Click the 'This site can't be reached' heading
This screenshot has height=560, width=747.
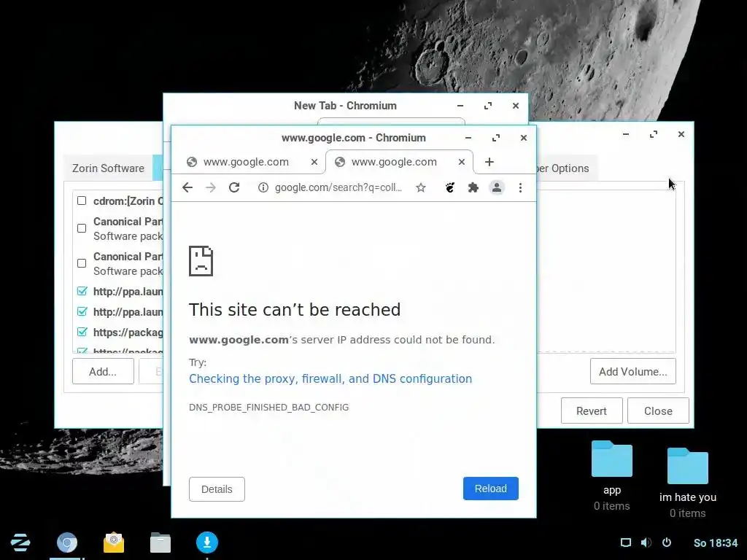(x=295, y=309)
